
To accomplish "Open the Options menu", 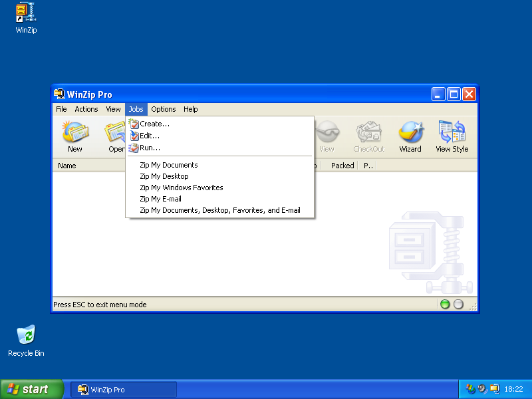I will point(163,109).
